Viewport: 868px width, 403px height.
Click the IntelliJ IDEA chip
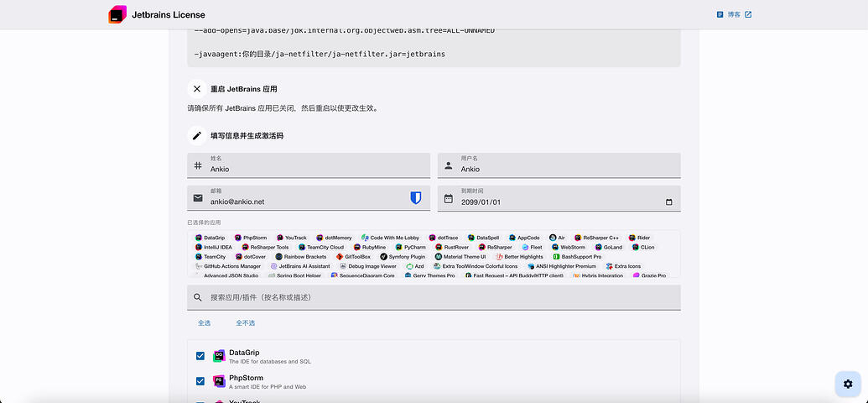pos(214,247)
